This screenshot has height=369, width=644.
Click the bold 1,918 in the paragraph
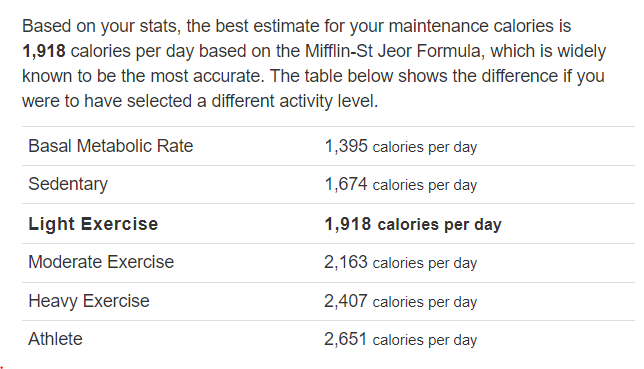tap(44, 51)
